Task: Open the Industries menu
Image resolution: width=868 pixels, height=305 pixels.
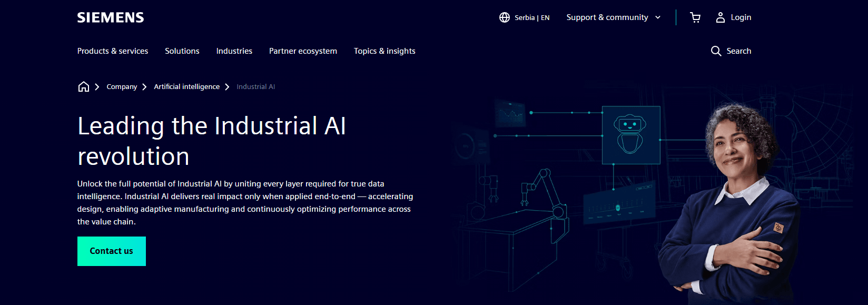Action: 234,51
